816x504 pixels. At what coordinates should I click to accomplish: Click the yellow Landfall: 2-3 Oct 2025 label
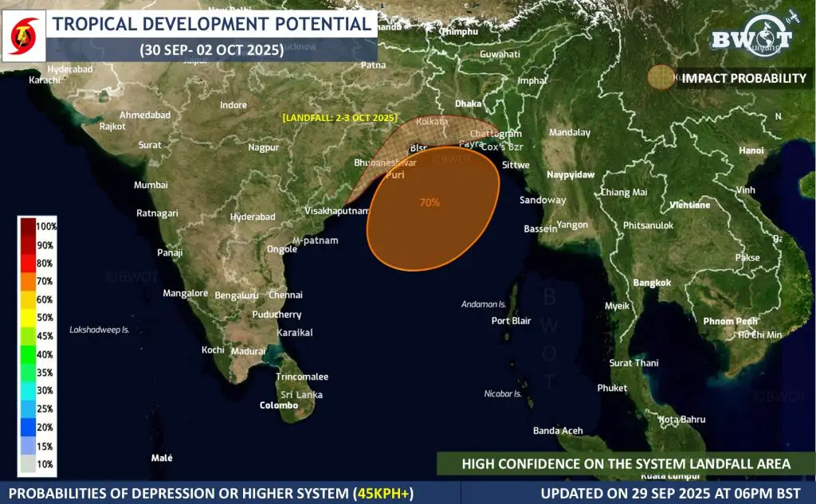pyautogui.click(x=339, y=118)
